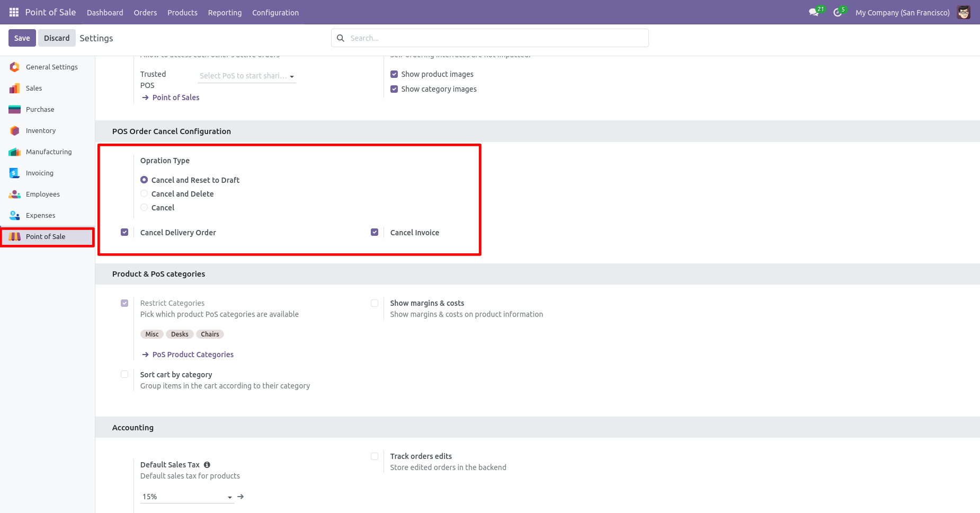The width and height of the screenshot is (980, 513).
Task: Open Expenses settings sidebar icon
Action: click(15, 215)
